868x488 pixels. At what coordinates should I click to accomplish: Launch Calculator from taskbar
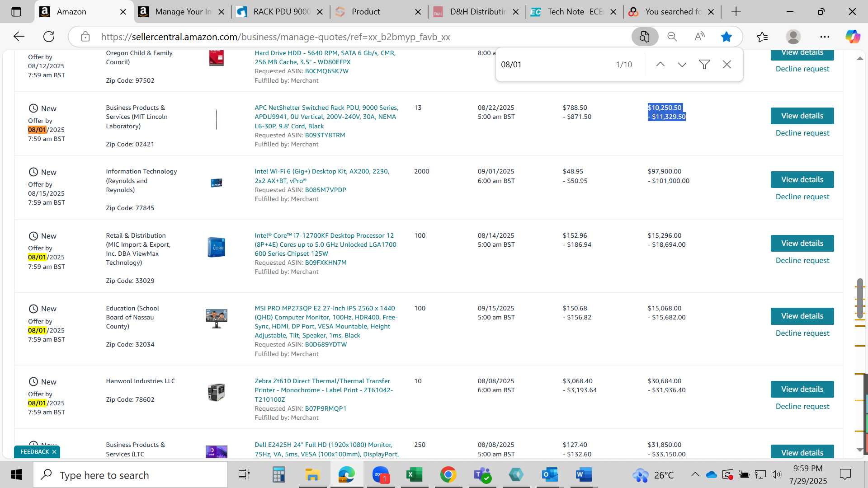tap(278, 474)
